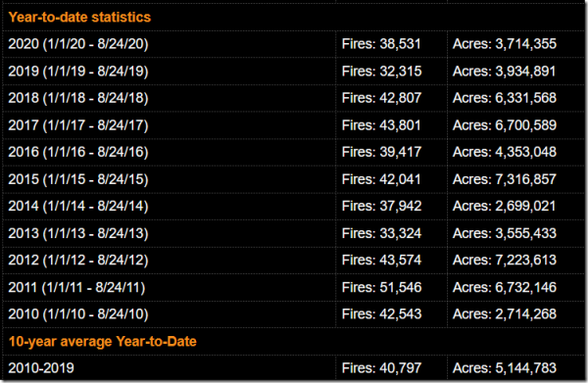Screen dimensions: 588x383
Task: Click Fires: 33,324 cell for 2013
Action: pos(381,233)
